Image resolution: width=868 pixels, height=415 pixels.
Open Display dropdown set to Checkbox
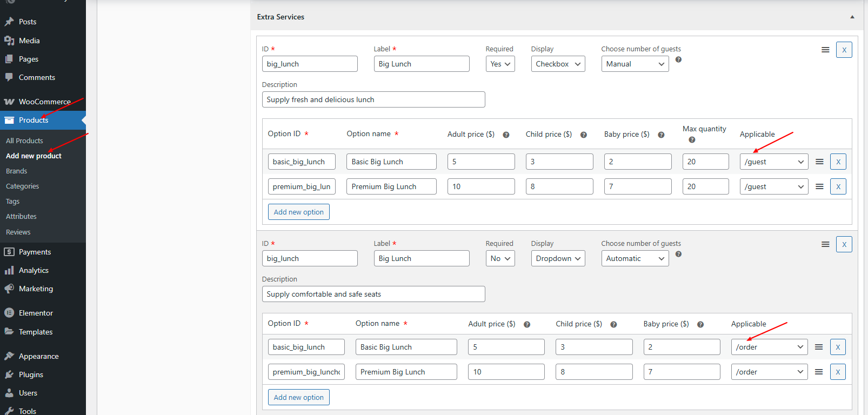click(x=558, y=64)
